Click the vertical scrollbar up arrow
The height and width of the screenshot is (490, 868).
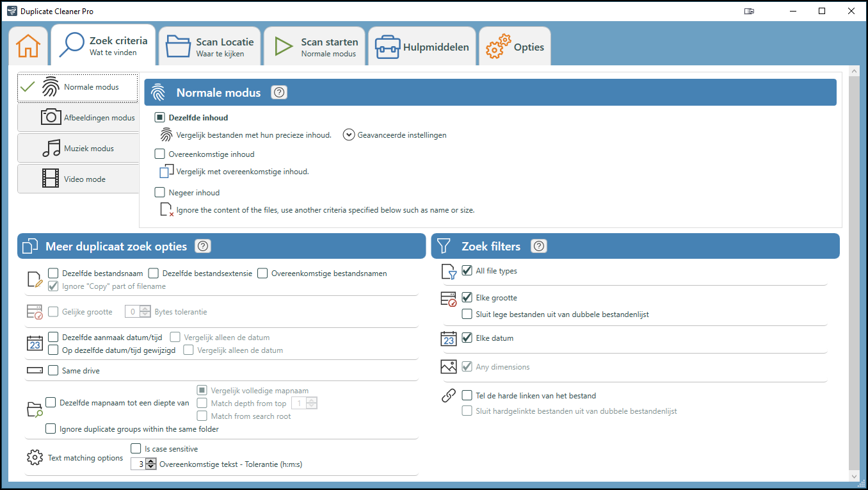point(854,71)
